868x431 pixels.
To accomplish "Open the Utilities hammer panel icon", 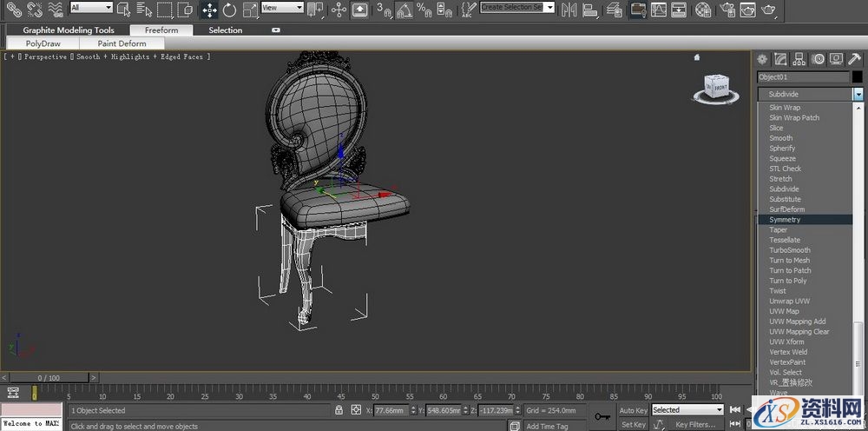I will [x=853, y=59].
